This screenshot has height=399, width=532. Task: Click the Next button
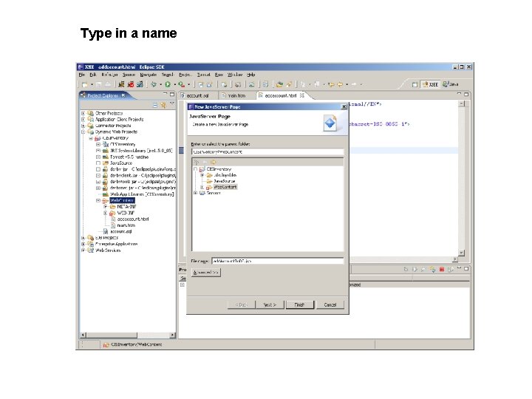point(270,304)
